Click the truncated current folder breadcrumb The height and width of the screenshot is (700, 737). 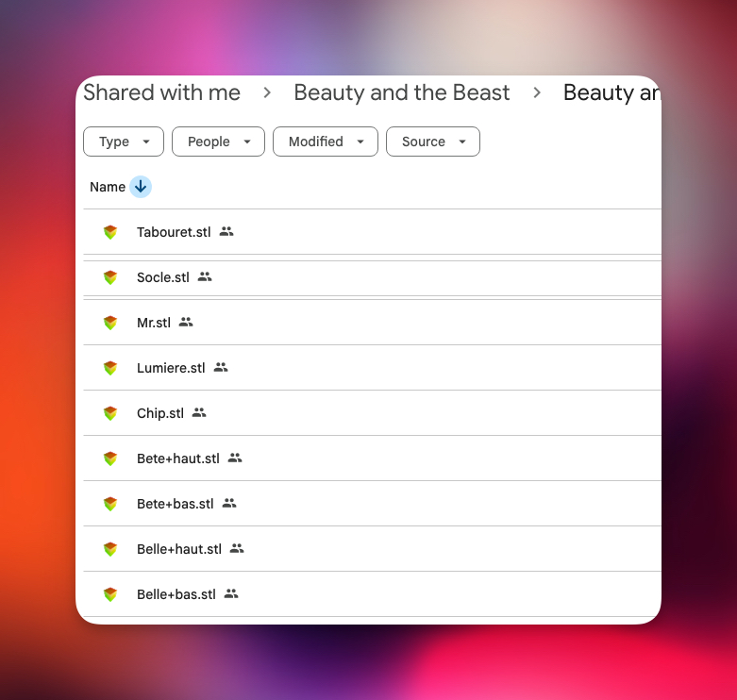click(612, 92)
